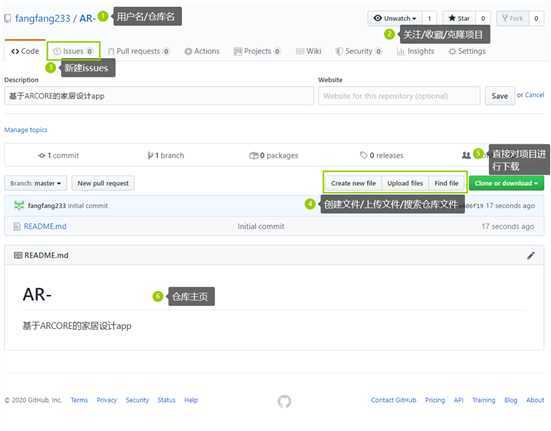Click the repository book icon beside fangfang233
Viewport: 551px width, 431px height.
(8, 18)
